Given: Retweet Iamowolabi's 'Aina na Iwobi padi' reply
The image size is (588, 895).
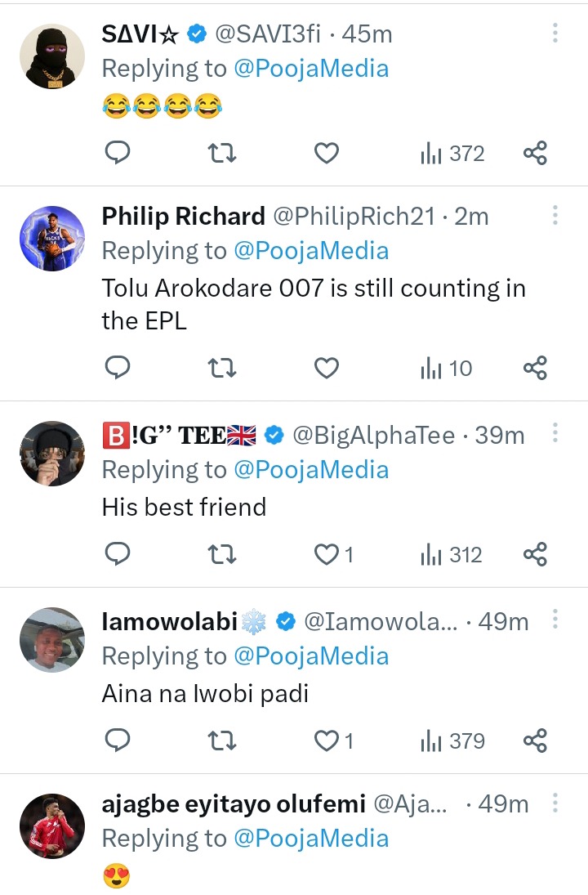Looking at the screenshot, I should [x=222, y=741].
